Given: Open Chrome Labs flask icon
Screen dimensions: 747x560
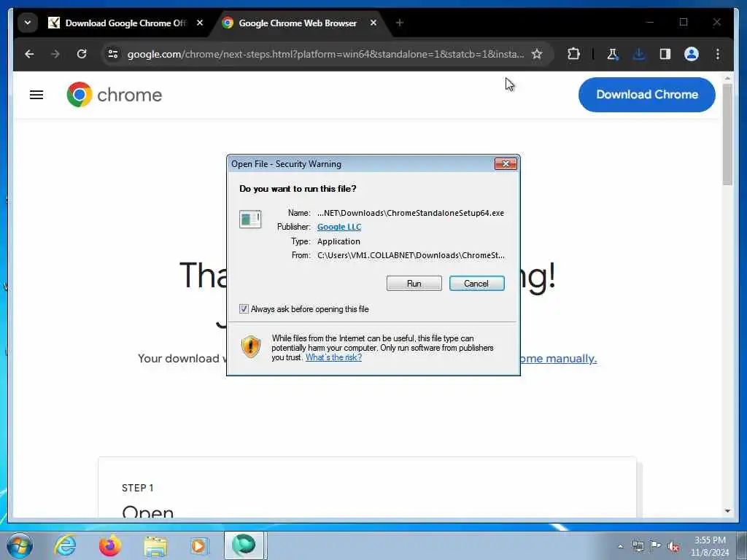Looking at the screenshot, I should [613, 54].
